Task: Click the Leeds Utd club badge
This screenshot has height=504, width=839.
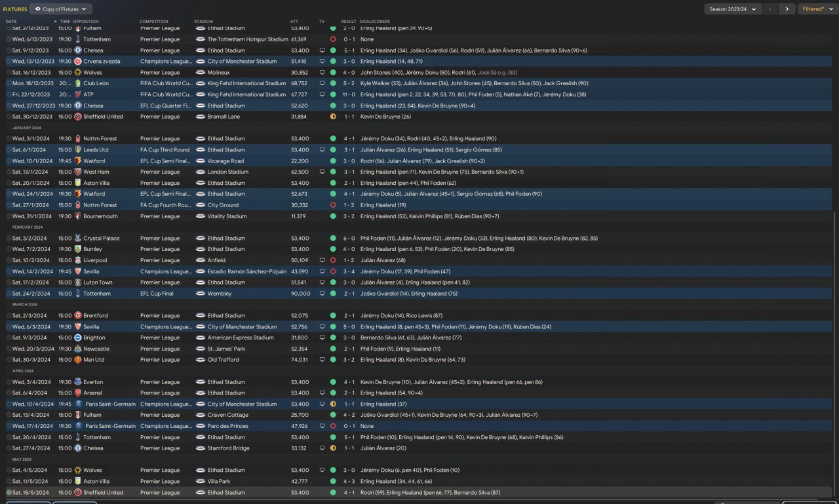Action: click(78, 150)
